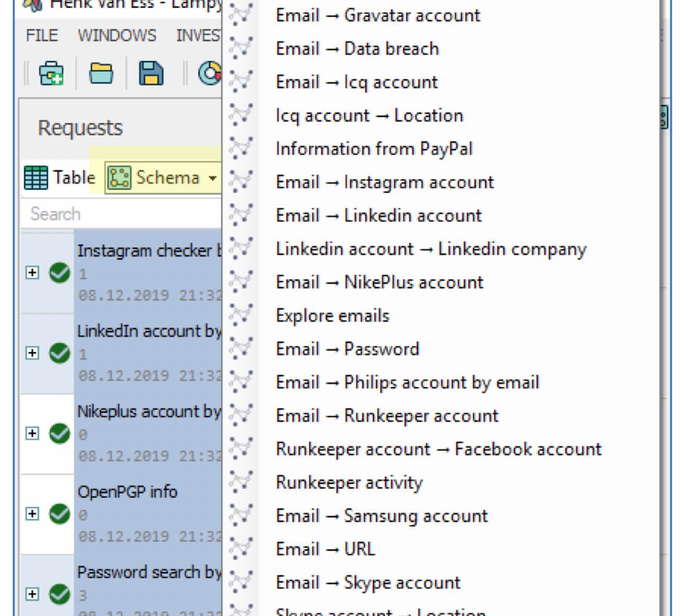Click icon beside Linkedin account → Linkedin company

(x=241, y=249)
